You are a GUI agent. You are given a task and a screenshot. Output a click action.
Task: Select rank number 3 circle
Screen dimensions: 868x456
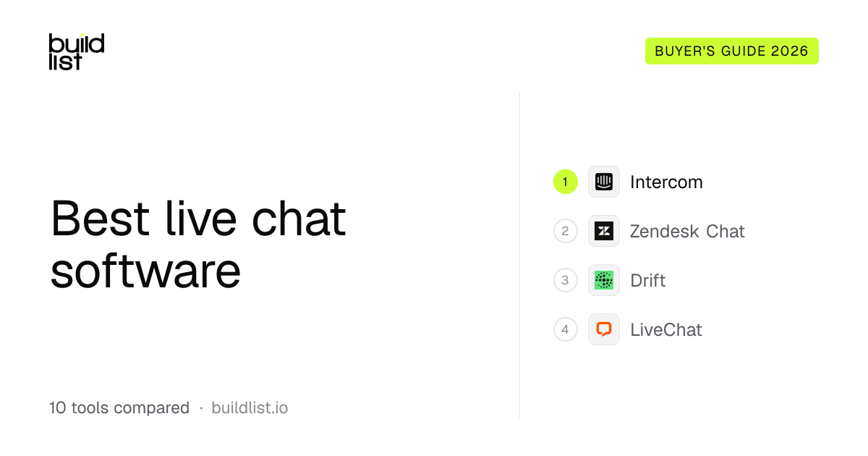[566, 280]
